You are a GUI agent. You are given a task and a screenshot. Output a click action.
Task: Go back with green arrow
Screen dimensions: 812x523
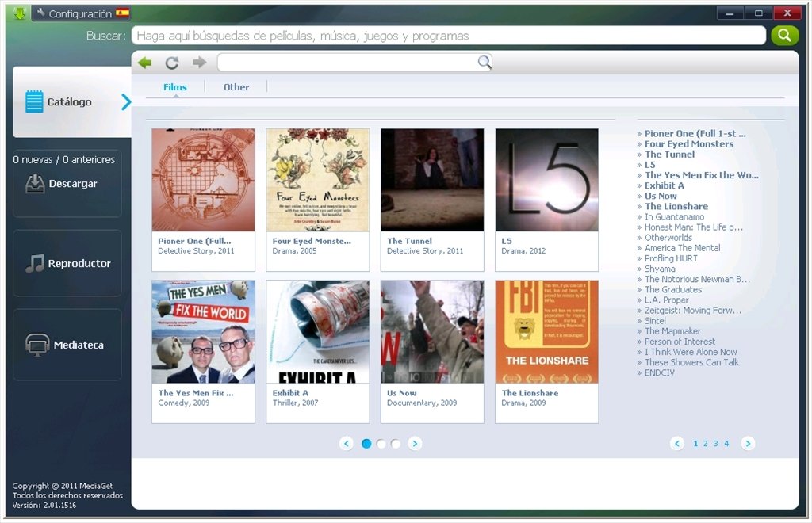tap(144, 63)
